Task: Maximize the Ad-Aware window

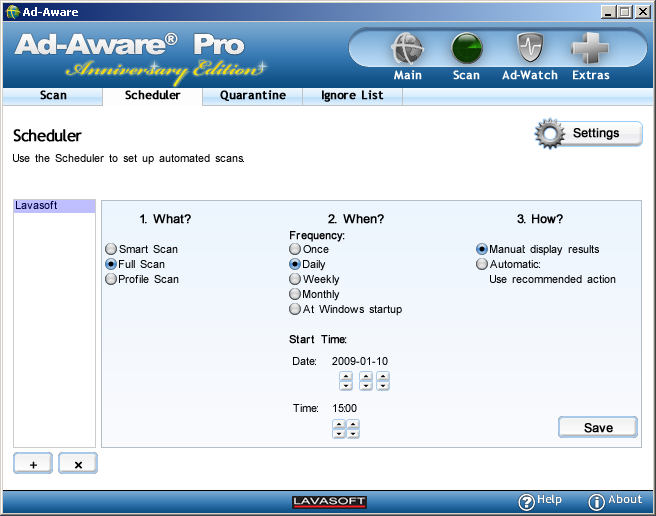Action: point(625,12)
